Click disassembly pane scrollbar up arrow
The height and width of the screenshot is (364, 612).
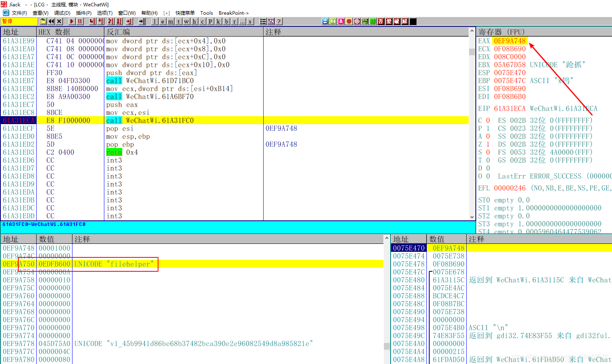[x=472, y=31]
